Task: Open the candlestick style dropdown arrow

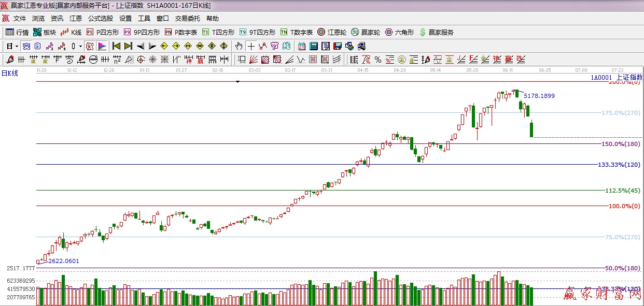Action: [80, 46]
